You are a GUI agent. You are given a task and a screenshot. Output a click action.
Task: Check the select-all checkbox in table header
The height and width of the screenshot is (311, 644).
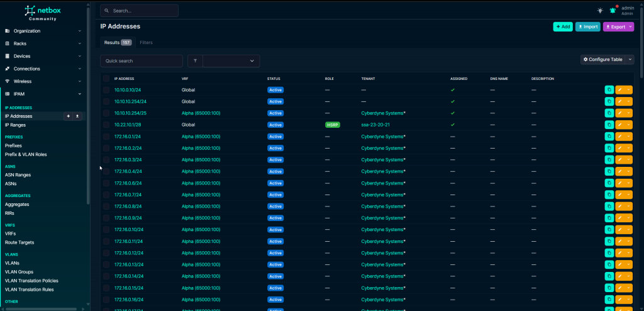point(106,79)
